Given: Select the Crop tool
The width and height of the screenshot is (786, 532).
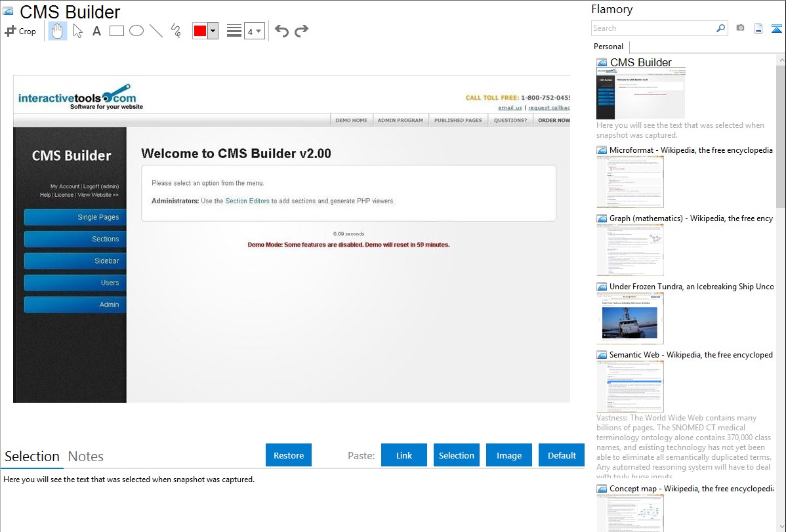Looking at the screenshot, I should click(20, 31).
